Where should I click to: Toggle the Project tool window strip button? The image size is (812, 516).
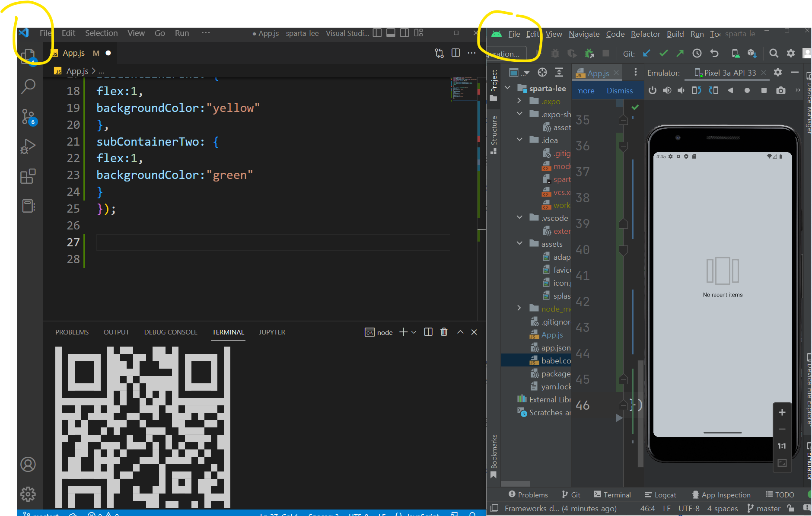(494, 86)
